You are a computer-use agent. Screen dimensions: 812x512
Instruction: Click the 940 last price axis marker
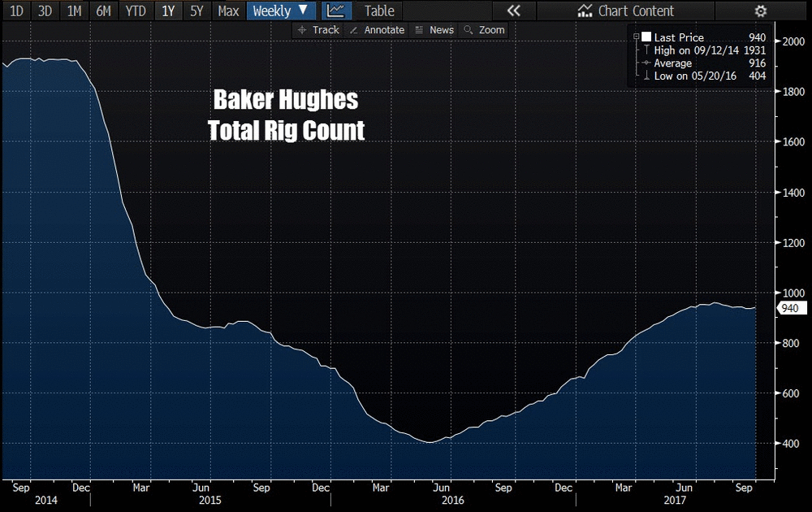792,308
